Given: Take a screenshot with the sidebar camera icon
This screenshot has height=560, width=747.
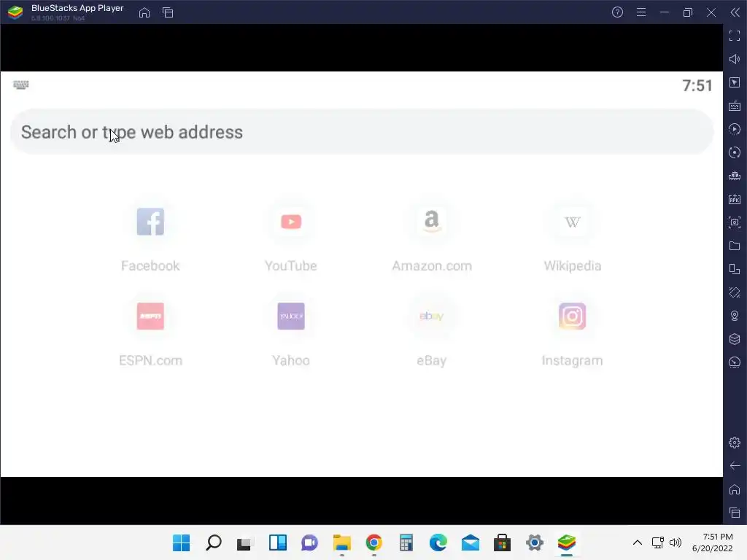Looking at the screenshot, I should [735, 222].
